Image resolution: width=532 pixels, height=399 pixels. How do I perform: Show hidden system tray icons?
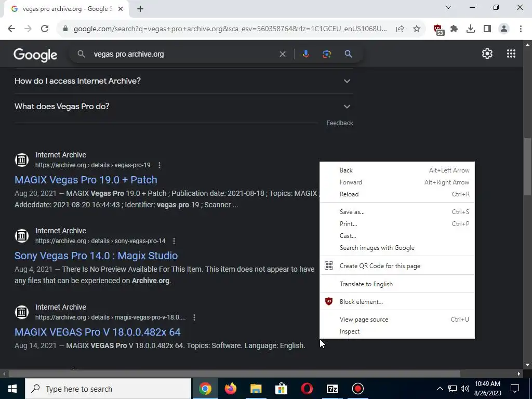click(440, 389)
